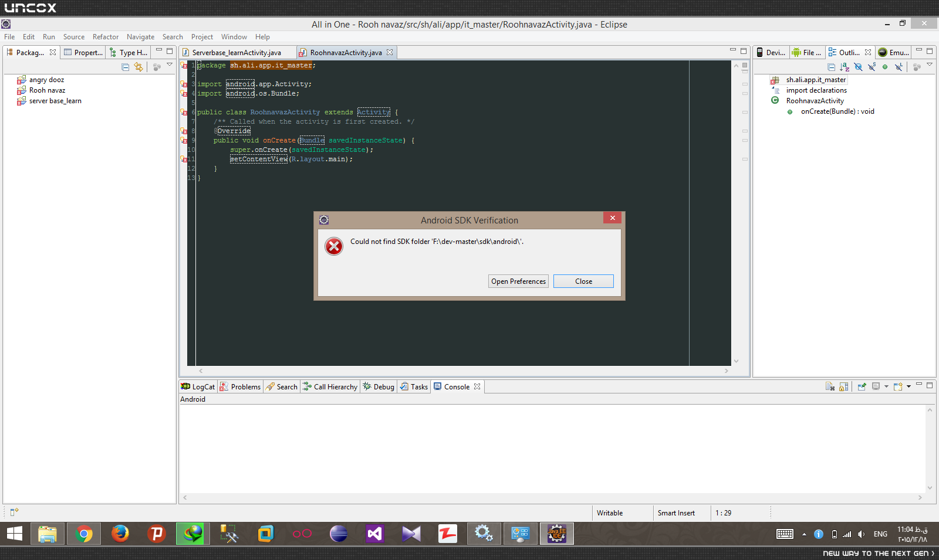Clear the Console output
This screenshot has width=939, height=560.
pos(830,386)
